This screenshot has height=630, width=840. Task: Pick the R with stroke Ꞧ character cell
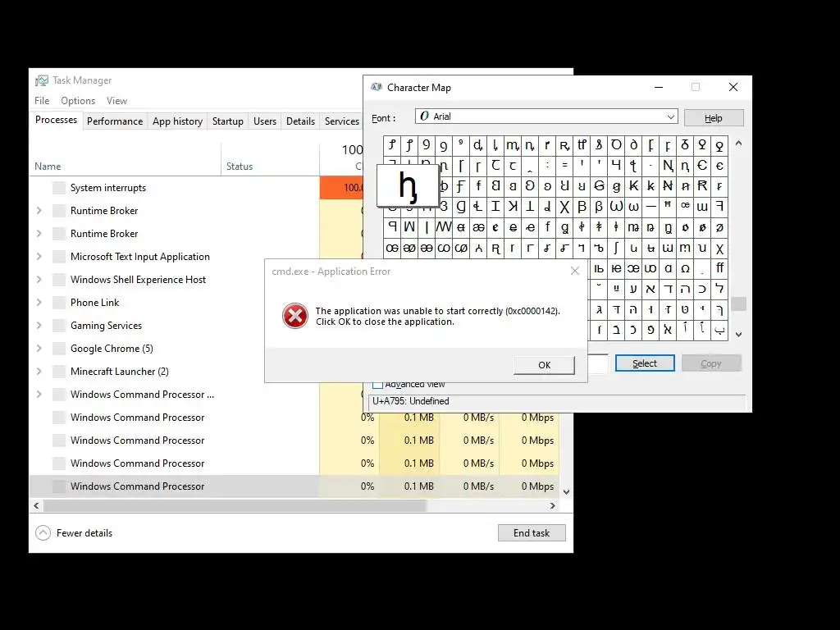(702, 186)
